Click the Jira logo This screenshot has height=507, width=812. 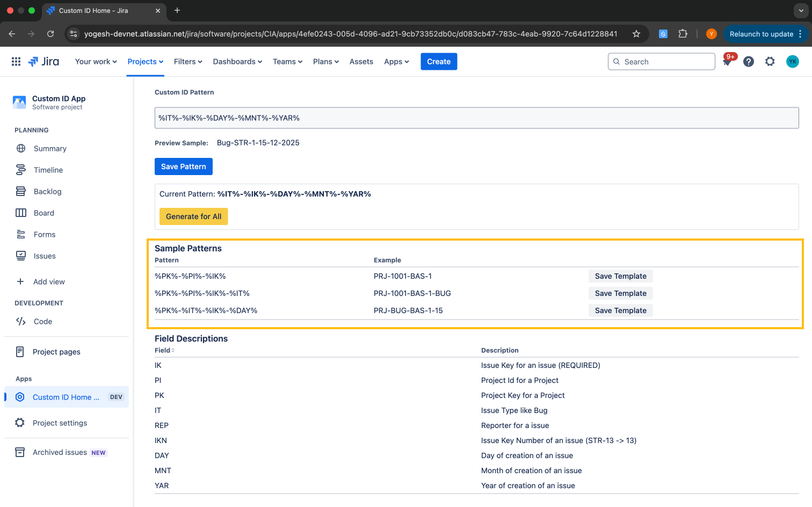coord(44,62)
